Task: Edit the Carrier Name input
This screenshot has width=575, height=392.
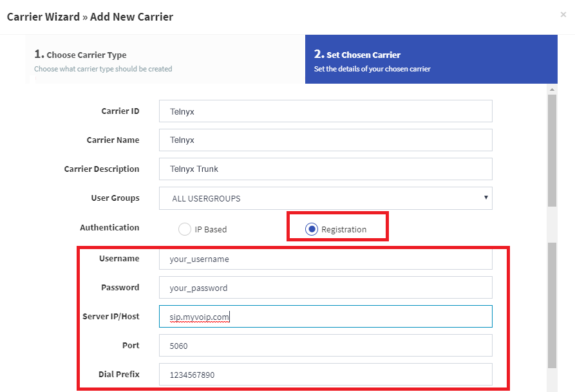Action: 326,140
